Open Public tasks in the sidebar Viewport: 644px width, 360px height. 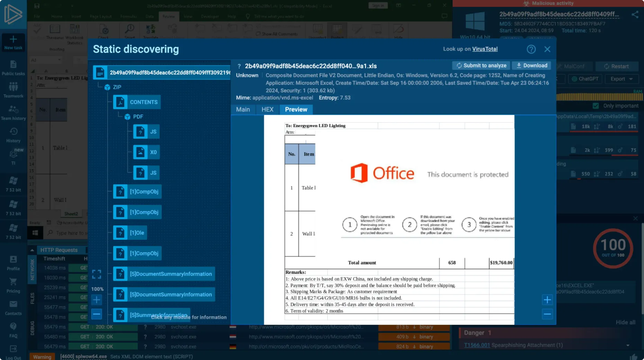(13, 65)
